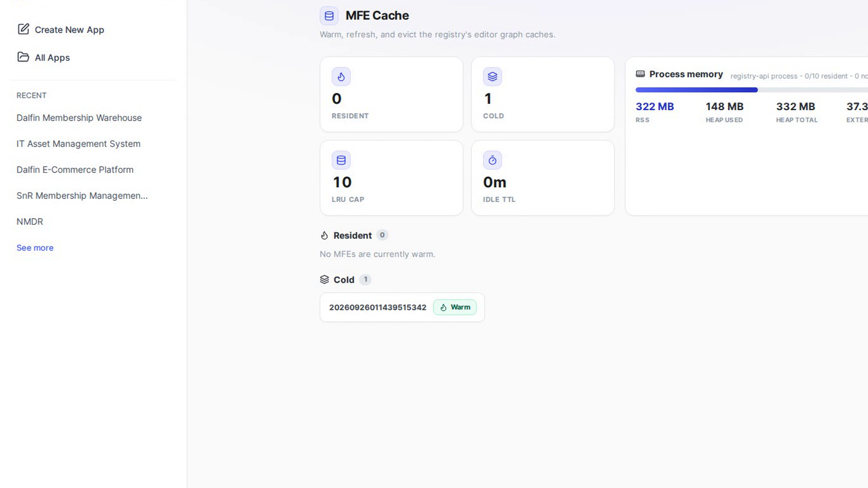The height and width of the screenshot is (488, 868).
Task: Click the Process memory chip icon
Action: pyautogui.click(x=640, y=74)
